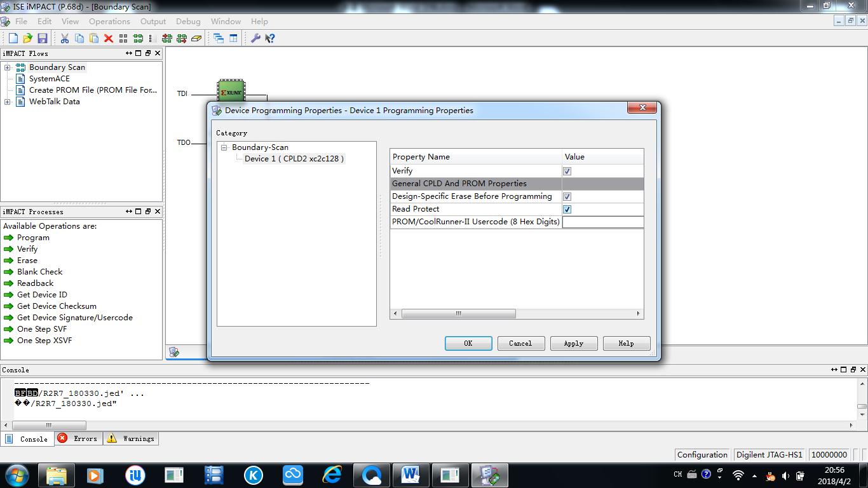Click the Get Device Signature/Usercode operation
Screen dimensions: 868x488
tap(75, 318)
